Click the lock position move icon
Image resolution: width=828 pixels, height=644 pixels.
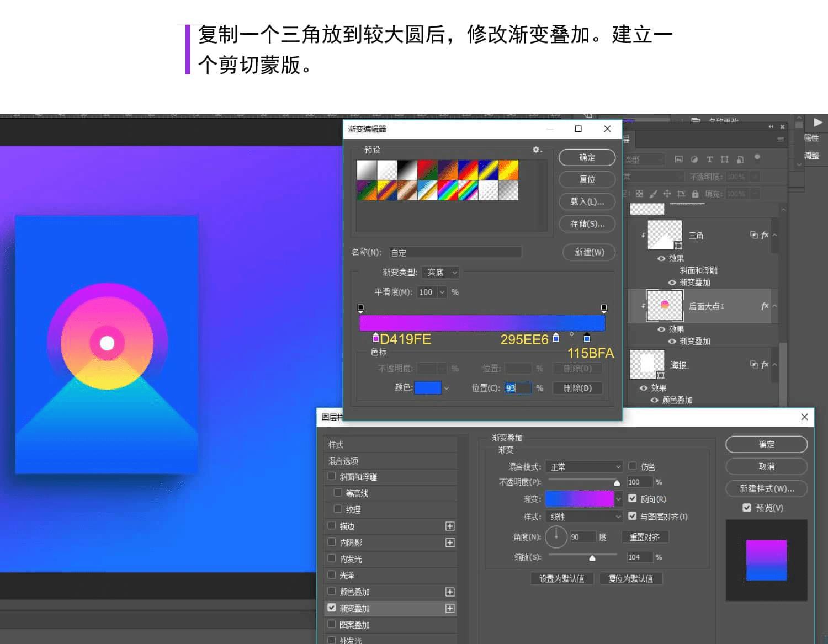click(x=667, y=194)
